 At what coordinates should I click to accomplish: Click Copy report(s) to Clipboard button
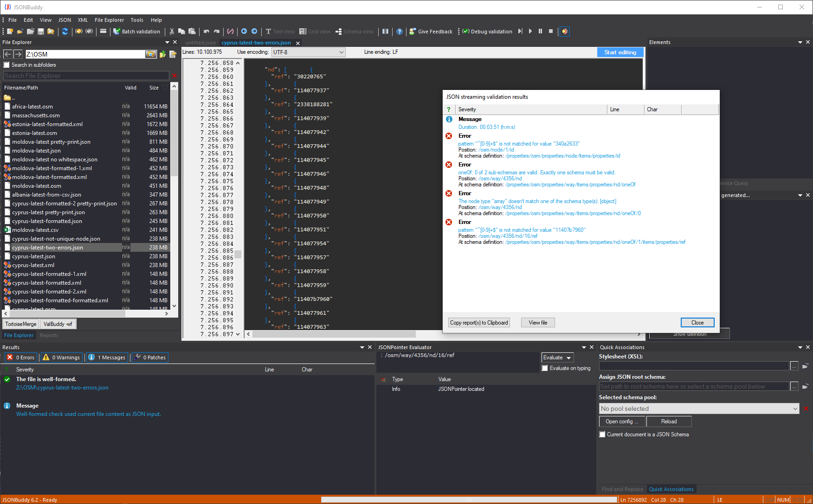pos(479,323)
